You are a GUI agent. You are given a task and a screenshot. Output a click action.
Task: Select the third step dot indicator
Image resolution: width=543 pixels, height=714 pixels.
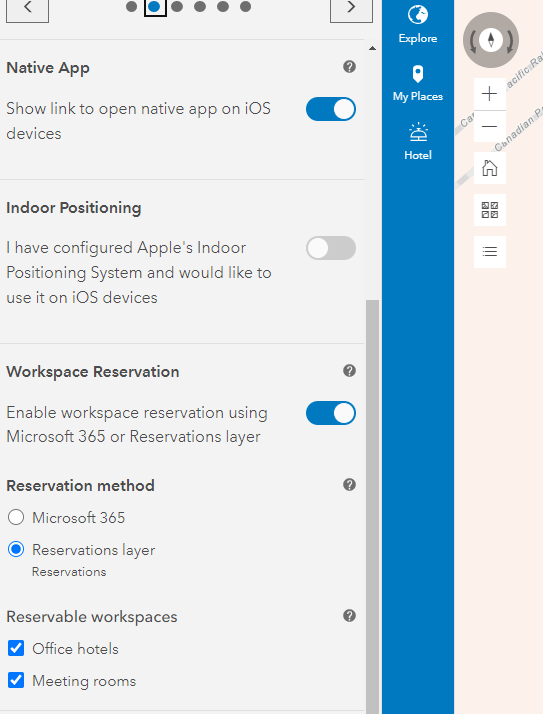pyautogui.click(x=177, y=6)
